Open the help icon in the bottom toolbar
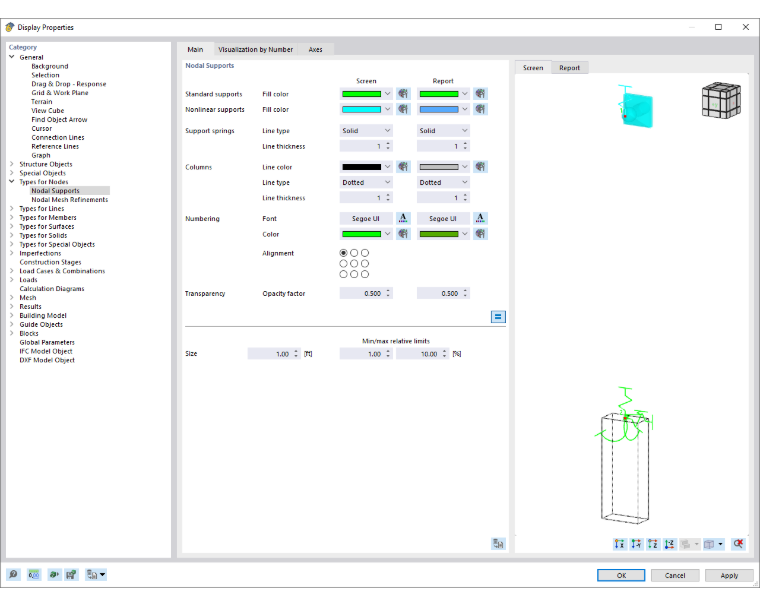Screen dimensions: 760x606 pyautogui.click(x=13, y=574)
